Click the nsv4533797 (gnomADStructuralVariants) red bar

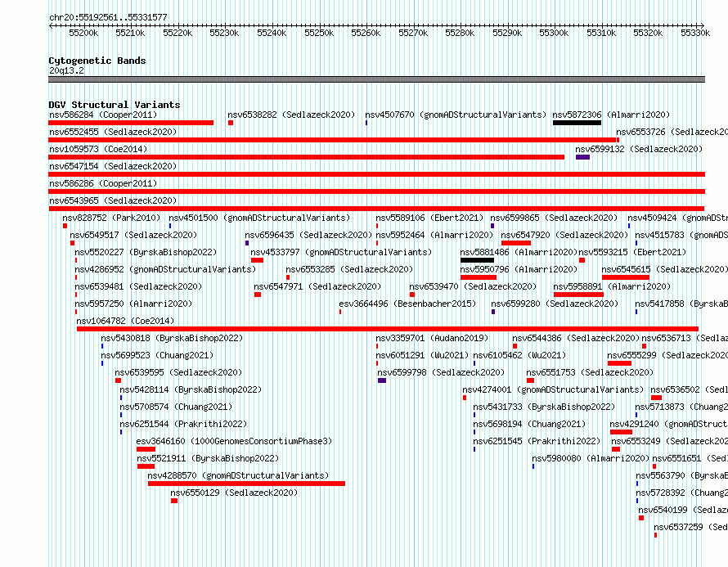click(257, 260)
